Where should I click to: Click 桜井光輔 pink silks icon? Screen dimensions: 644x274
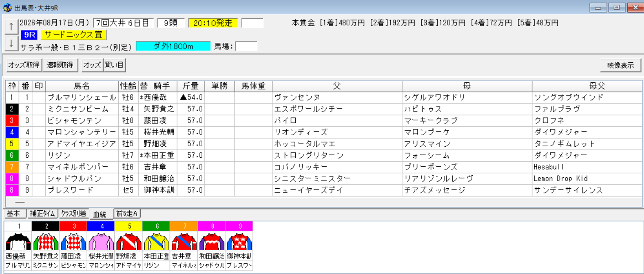click(x=100, y=241)
